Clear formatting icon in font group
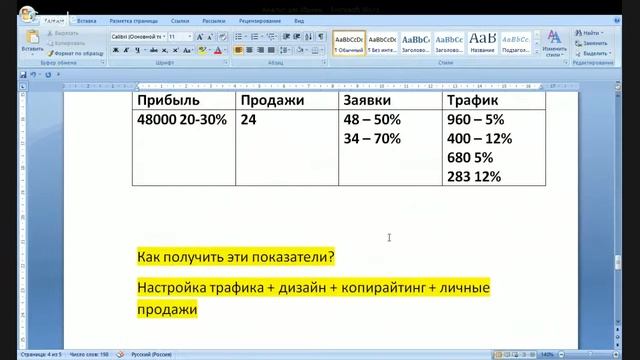The width and height of the screenshot is (640, 360). pyautogui.click(x=222, y=37)
